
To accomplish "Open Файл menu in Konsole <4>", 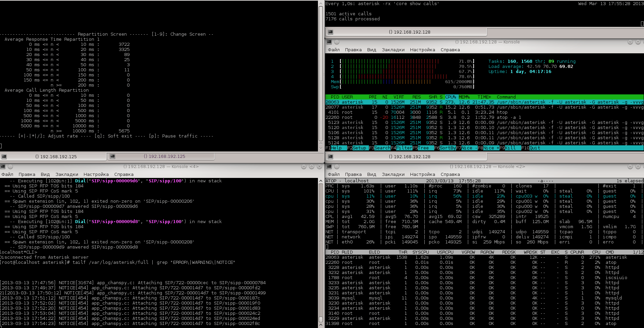I will point(7,175).
